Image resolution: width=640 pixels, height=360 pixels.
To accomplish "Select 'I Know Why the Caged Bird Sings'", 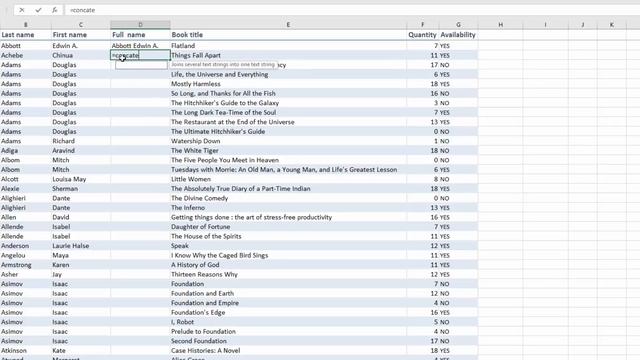I will [288, 255].
